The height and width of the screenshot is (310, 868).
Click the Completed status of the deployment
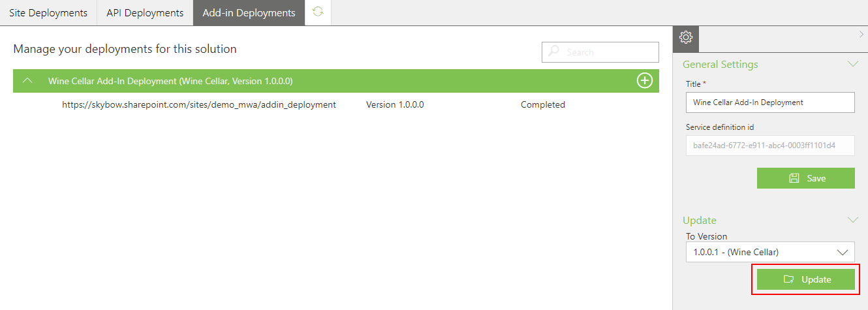[542, 104]
